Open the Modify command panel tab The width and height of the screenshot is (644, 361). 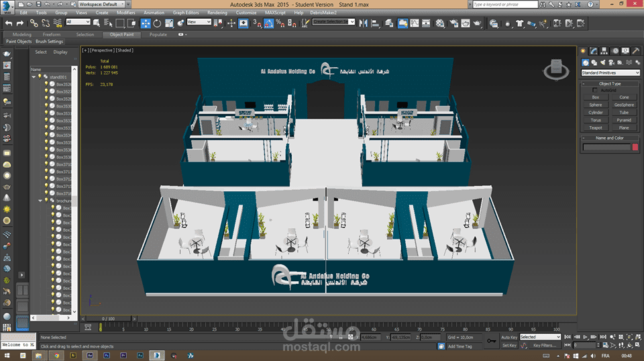tap(594, 51)
